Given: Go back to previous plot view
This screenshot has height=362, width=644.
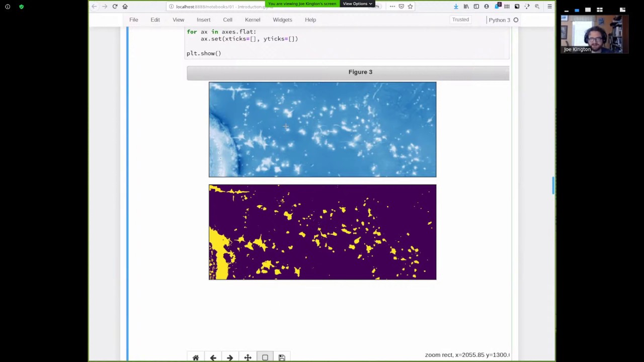Looking at the screenshot, I should [x=213, y=357].
